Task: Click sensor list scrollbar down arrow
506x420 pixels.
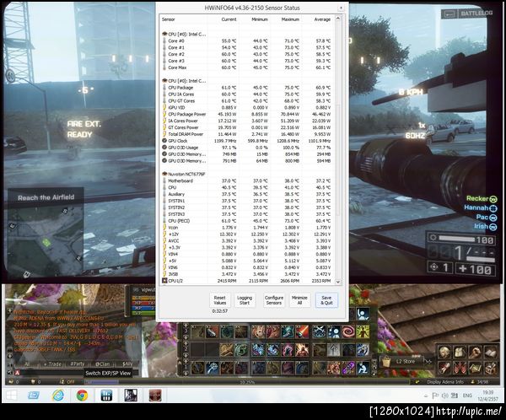Action: pyautogui.click(x=338, y=282)
